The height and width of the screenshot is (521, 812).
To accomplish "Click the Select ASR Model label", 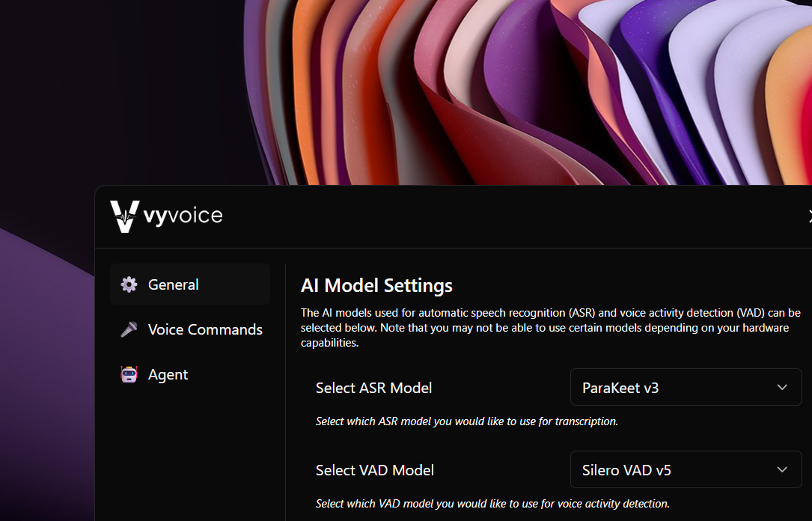I will tap(373, 388).
